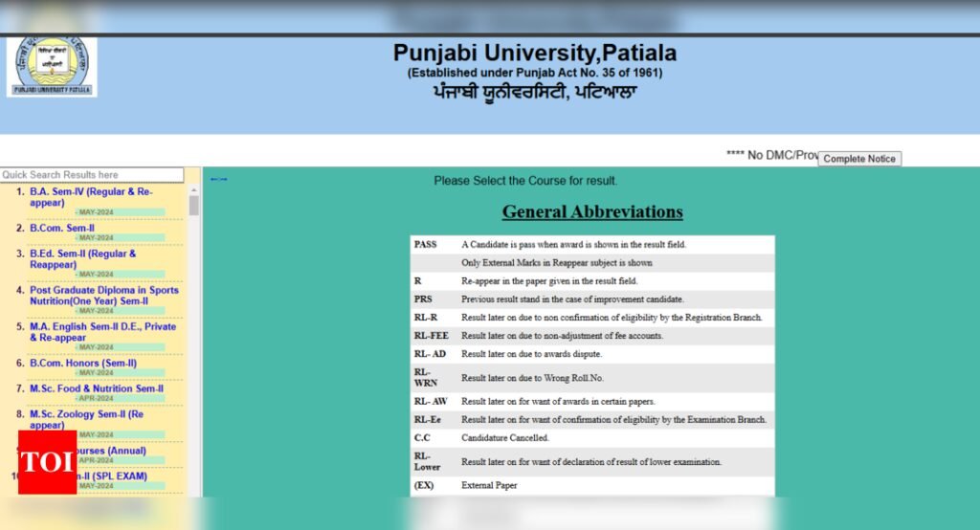Click 'Only External Marks in Reappear subject' text
Screen dimensions: 980x530
point(557,262)
